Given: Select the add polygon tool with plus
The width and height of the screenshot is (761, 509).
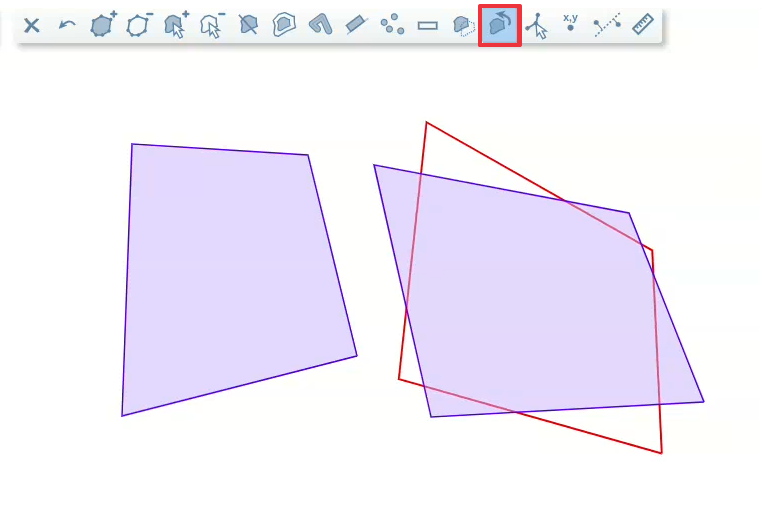Looking at the screenshot, I should coord(103,25).
